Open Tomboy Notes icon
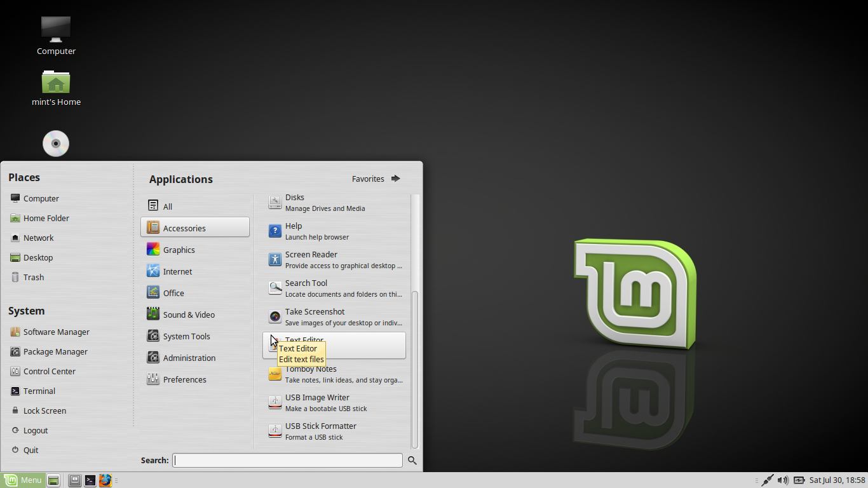This screenshot has height=488, width=868. [x=275, y=374]
